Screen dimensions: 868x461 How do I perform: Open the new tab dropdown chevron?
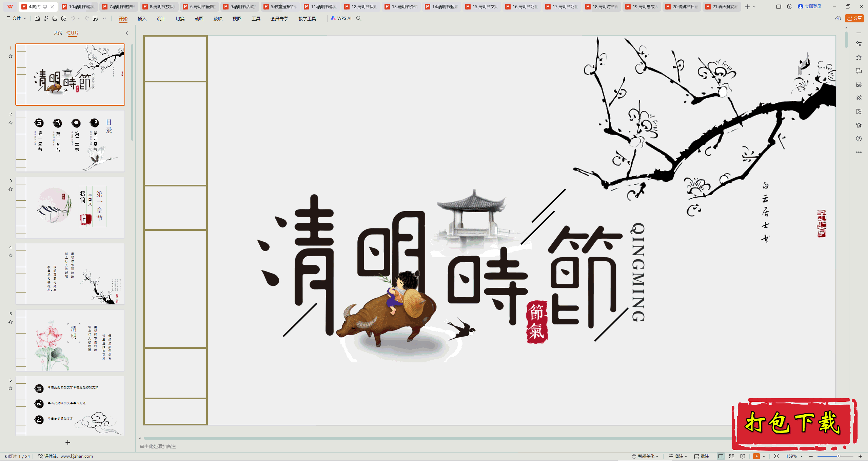[754, 7]
